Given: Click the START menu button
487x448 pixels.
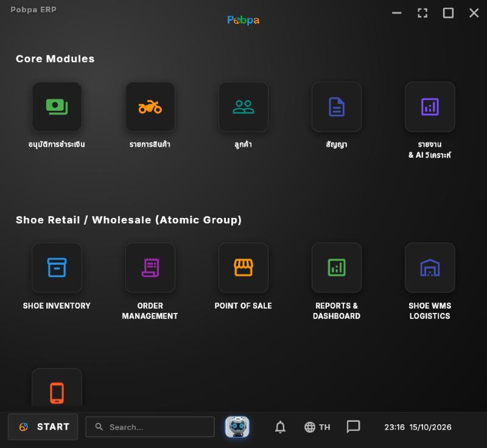Looking at the screenshot, I should [43, 427].
